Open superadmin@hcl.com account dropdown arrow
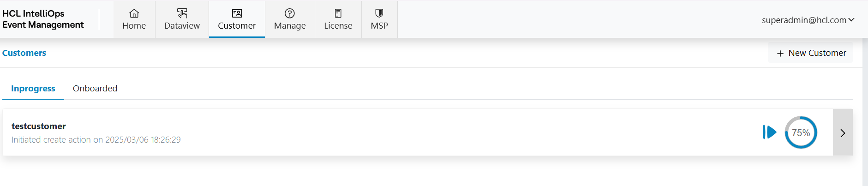The width and height of the screenshot is (868, 186). [851, 20]
